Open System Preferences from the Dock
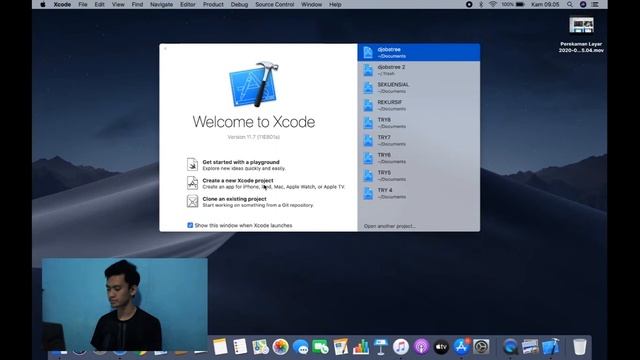The image size is (640, 360). 481,347
